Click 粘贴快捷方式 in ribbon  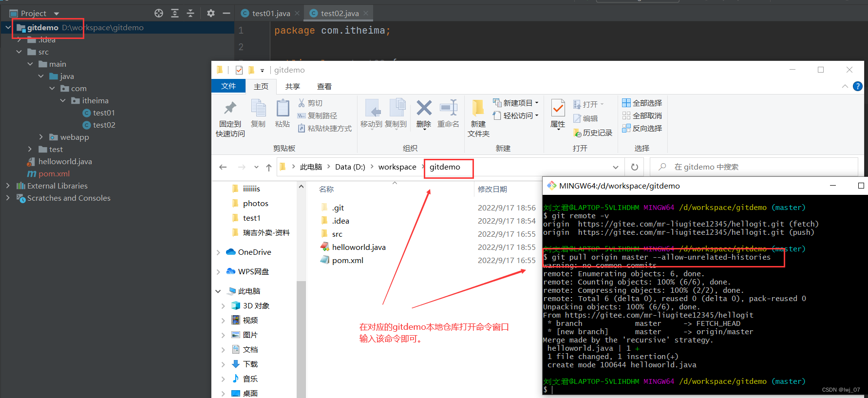(324, 128)
